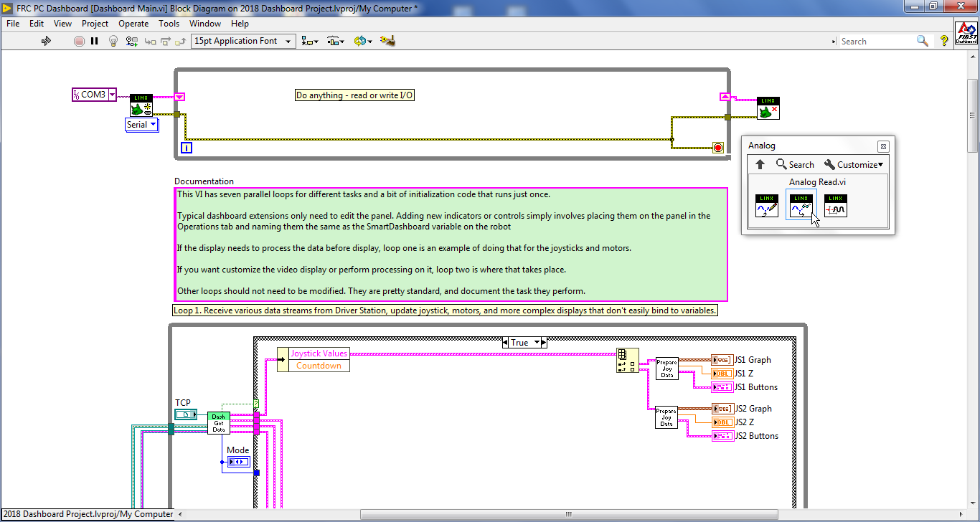This screenshot has height=522, width=980.
Task: Click the Joystick Values unbundle element
Action: [319, 353]
